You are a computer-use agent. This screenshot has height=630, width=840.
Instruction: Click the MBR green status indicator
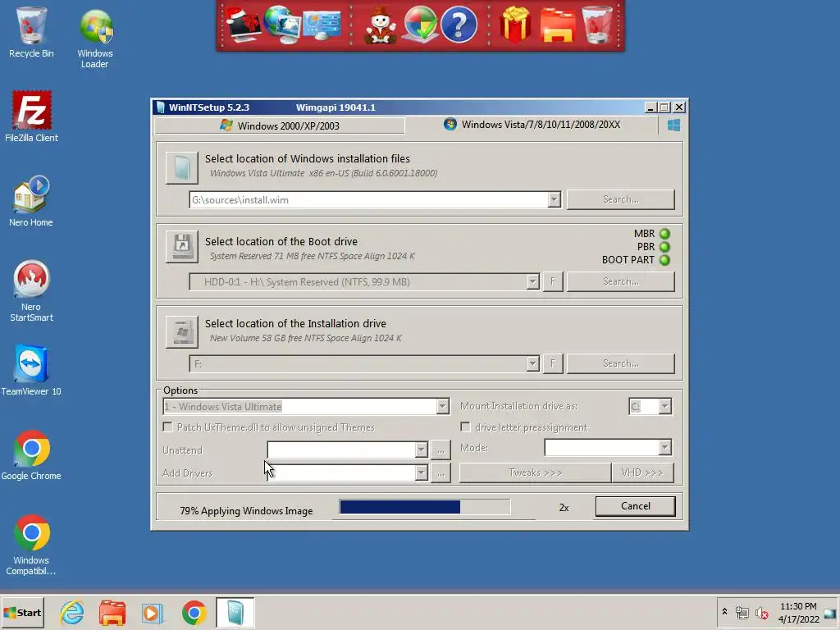pyautogui.click(x=664, y=234)
